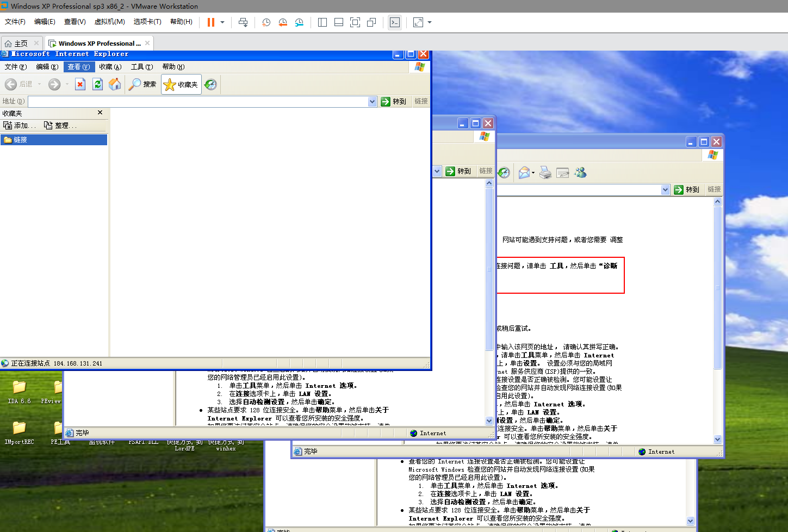Open the power options dropdown beside pause
This screenshot has width=788, height=532.
(x=222, y=22)
